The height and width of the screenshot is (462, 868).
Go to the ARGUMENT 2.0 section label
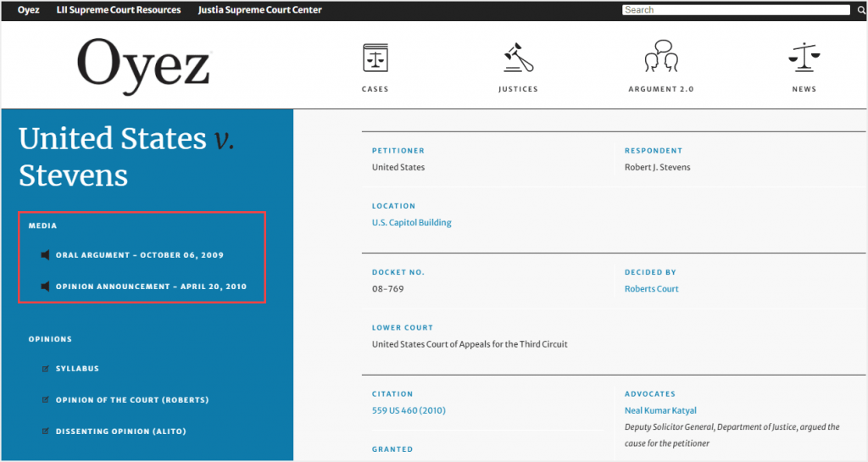click(661, 89)
